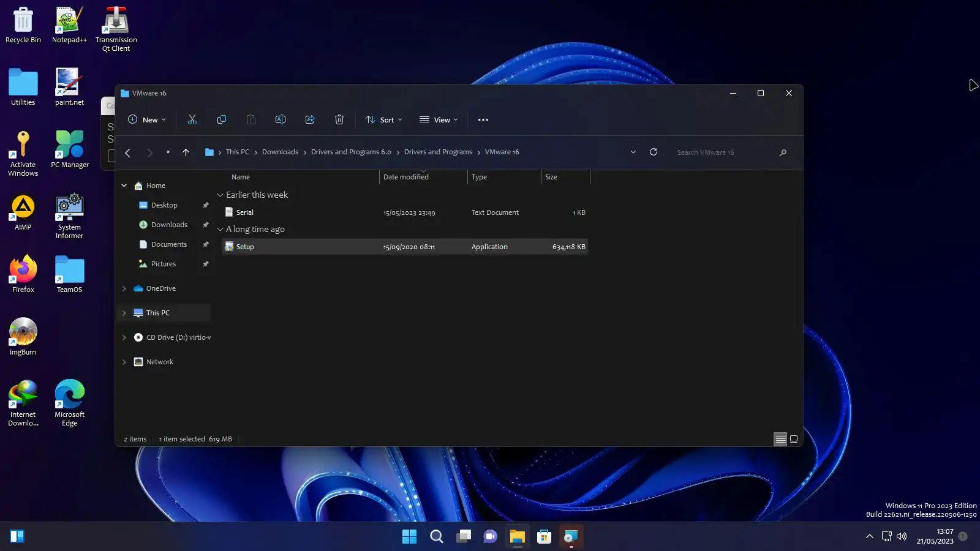Select the Notepad++ desktop shortcut
Image resolution: width=980 pixels, height=551 pixels.
[x=69, y=25]
